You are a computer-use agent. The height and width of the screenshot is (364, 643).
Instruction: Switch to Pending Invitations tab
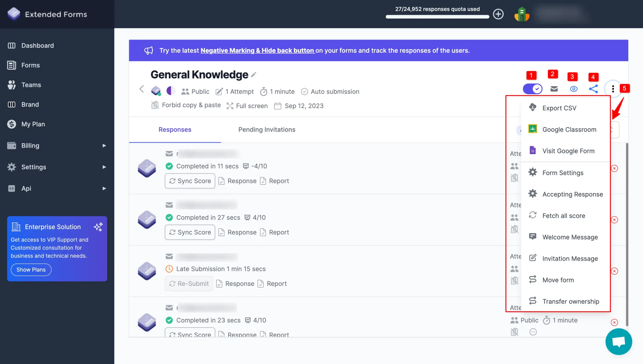coord(267,130)
